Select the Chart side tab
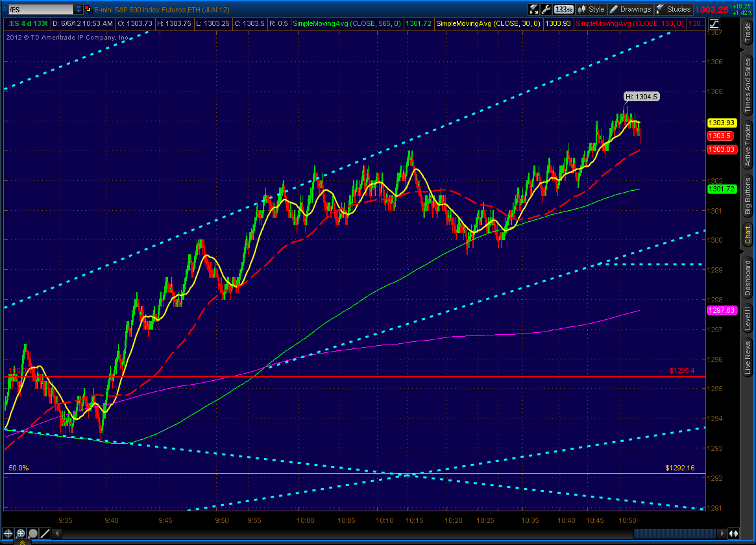The image size is (756, 545). pyautogui.click(x=748, y=235)
